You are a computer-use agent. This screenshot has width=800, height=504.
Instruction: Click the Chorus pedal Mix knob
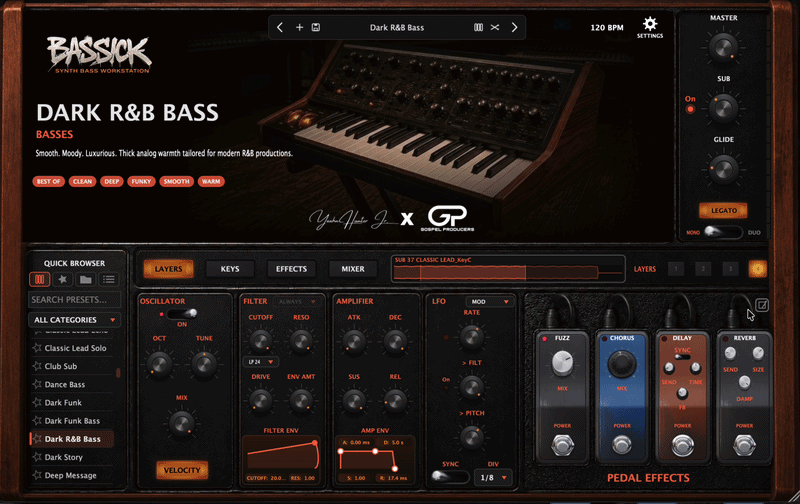621,364
